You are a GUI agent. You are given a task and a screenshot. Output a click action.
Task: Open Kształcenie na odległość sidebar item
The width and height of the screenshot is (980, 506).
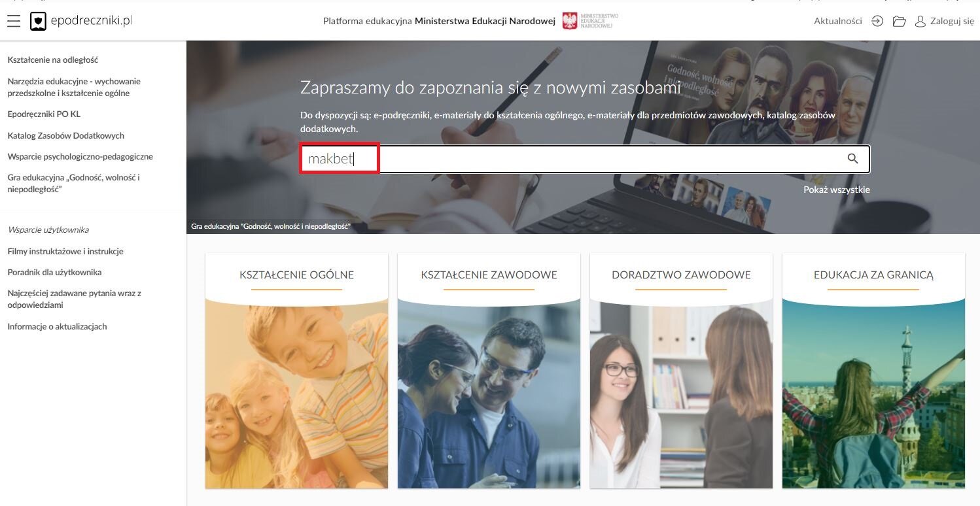pos(53,59)
